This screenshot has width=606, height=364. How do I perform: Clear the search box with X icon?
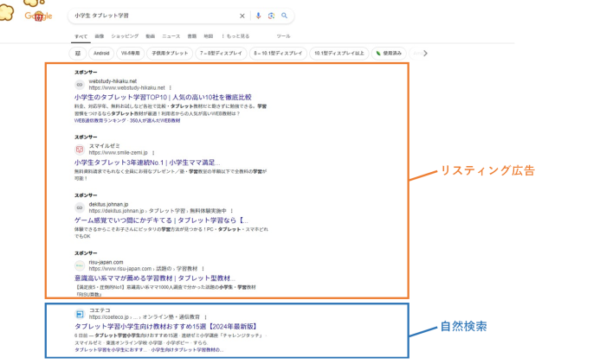[x=242, y=16]
